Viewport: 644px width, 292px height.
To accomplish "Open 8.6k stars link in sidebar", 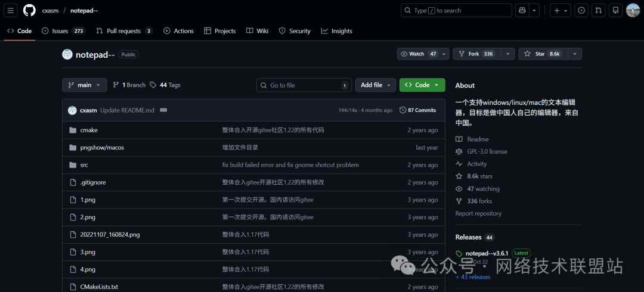I will point(475,176).
